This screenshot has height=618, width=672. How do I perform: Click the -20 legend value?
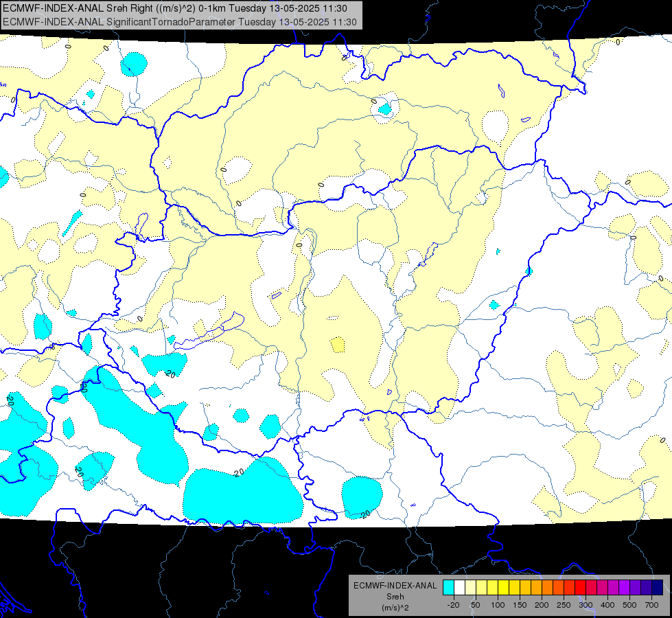[x=454, y=605]
